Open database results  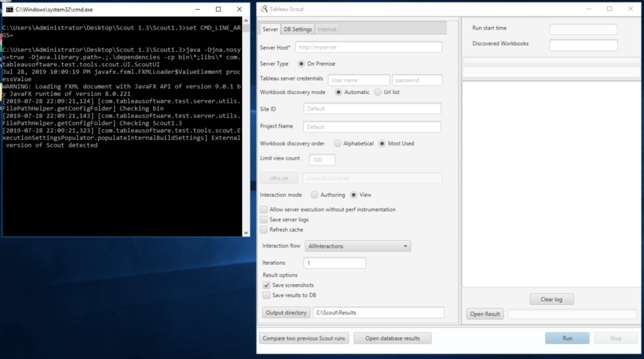tap(392, 338)
